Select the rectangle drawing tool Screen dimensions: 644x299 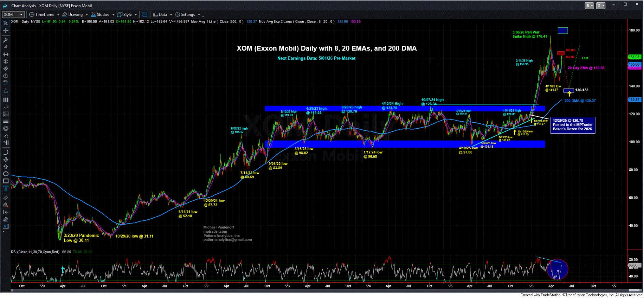coord(5,181)
